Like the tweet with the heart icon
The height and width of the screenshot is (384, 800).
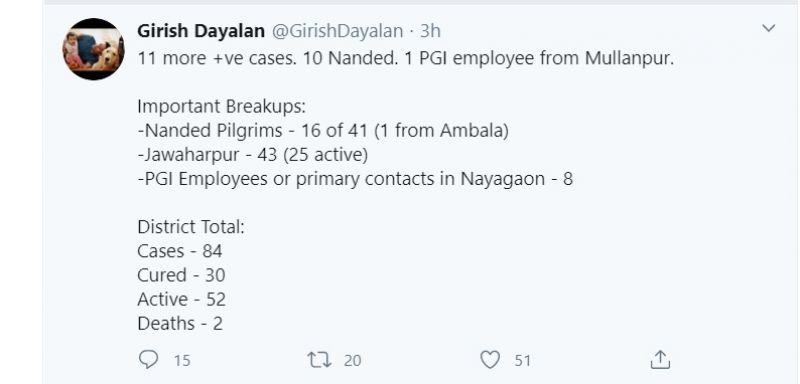coord(490,361)
